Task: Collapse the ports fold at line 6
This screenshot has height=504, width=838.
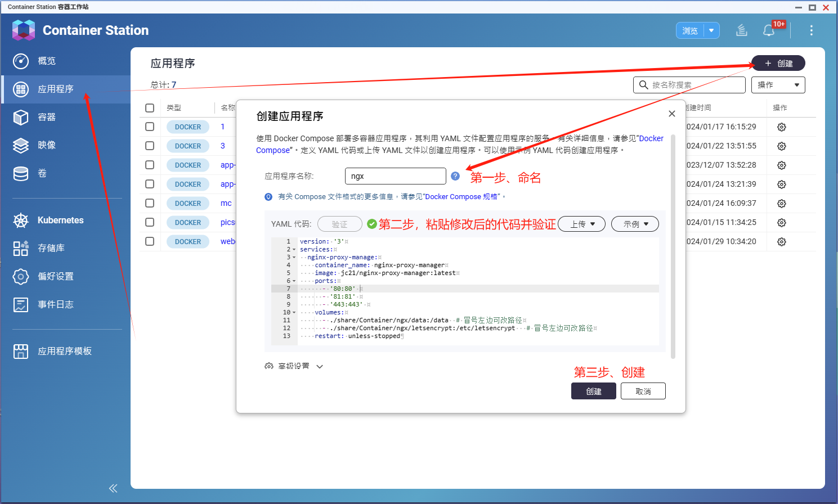Action: coord(294,281)
